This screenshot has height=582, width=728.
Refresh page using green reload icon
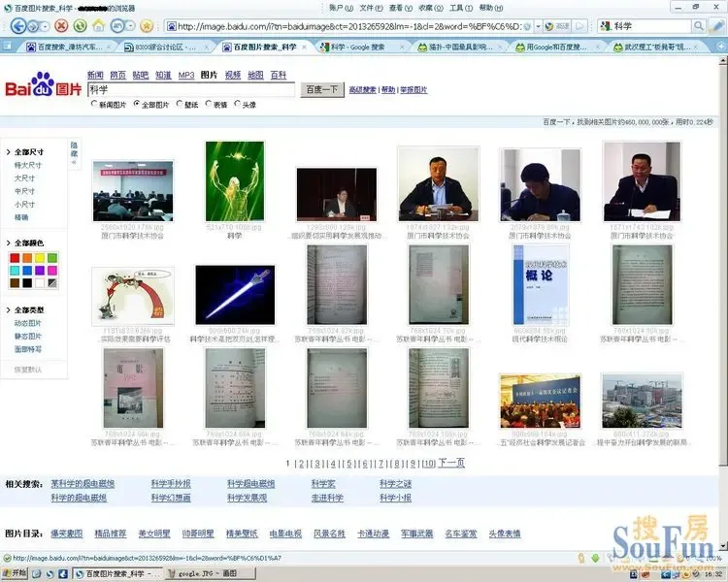coord(80,25)
